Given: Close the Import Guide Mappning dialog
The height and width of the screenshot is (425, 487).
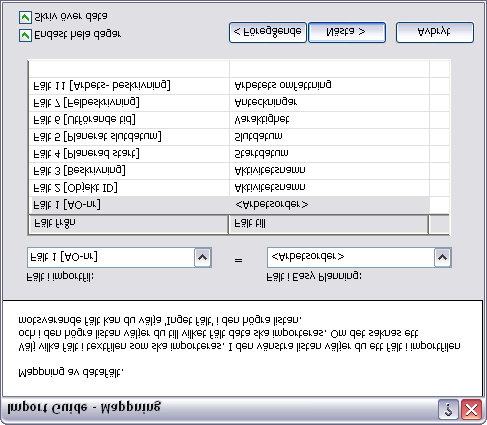Looking at the screenshot, I should click(x=471, y=409).
